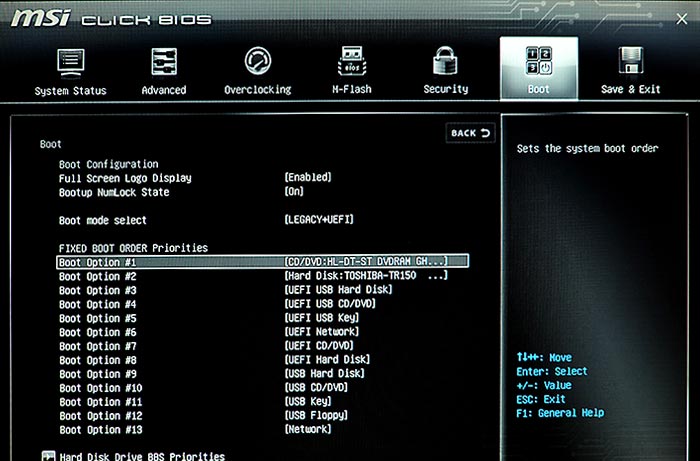Viewport: 700px width, 461px height.
Task: Select the Boot Option #13 label
Action: point(100,430)
